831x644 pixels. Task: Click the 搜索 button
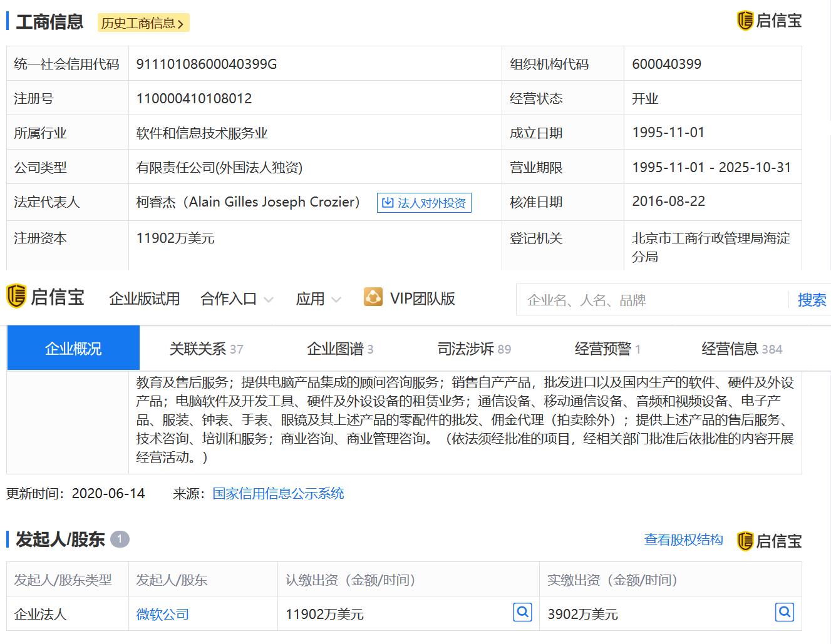(x=812, y=300)
